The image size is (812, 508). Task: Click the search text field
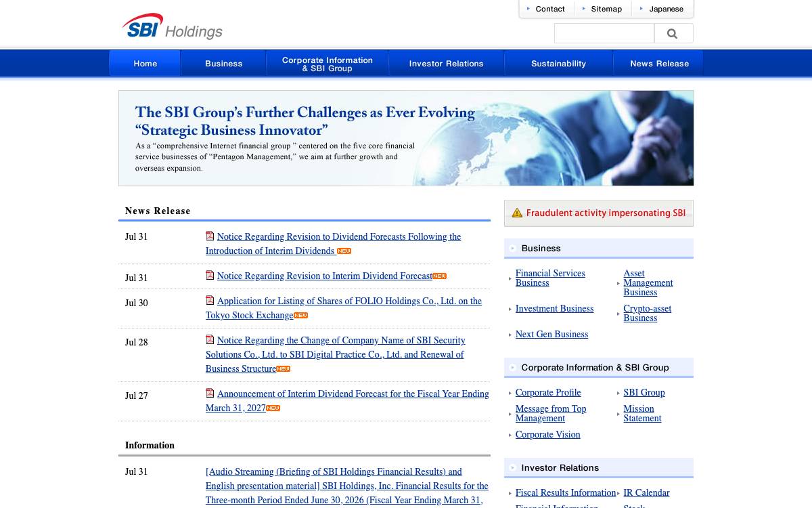tap(604, 33)
